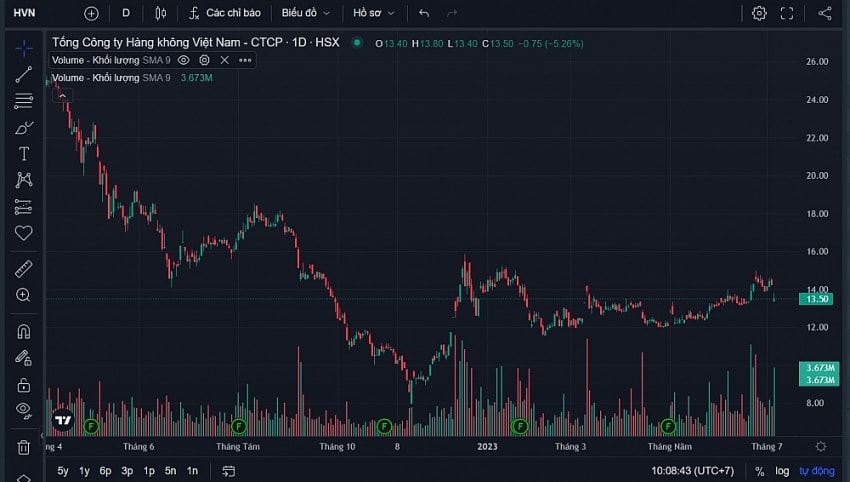Select the 6p time range
The width and height of the screenshot is (850, 482).
tap(105, 471)
